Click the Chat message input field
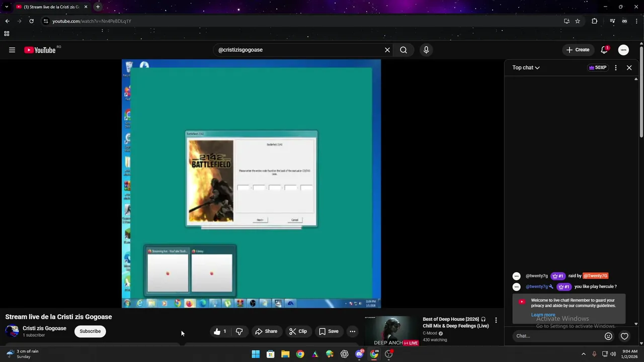The image size is (644, 362). click(x=557, y=336)
